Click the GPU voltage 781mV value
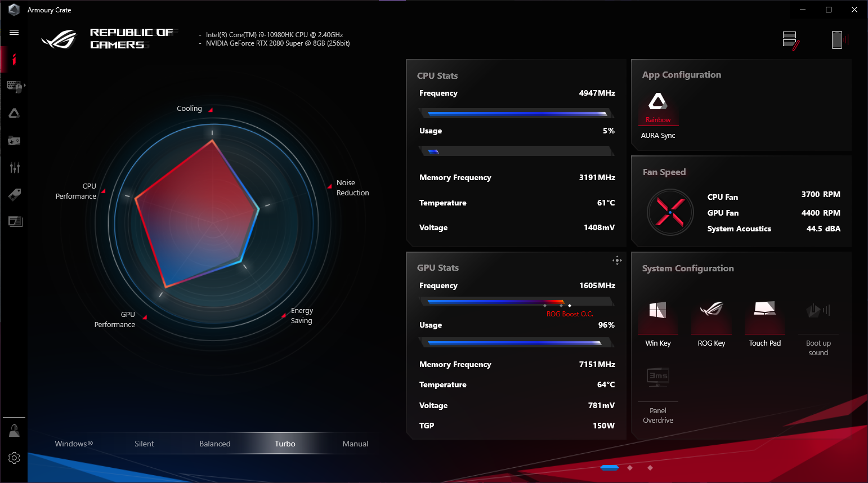 click(602, 405)
